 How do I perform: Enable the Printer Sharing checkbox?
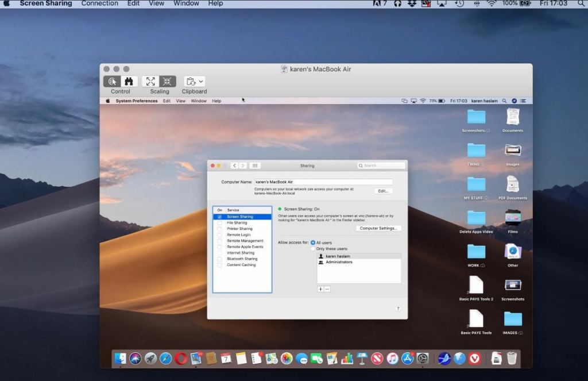tap(220, 229)
